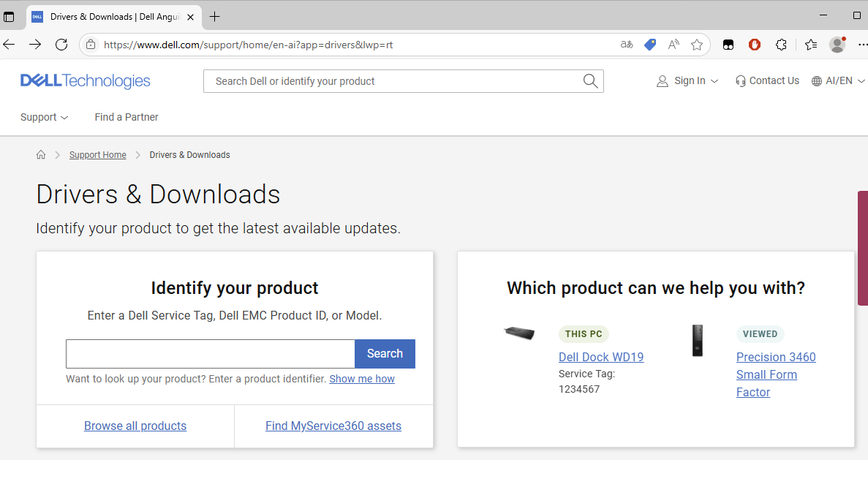Click the home breadcrumb icon
This screenshot has width=868, height=487.
(41, 155)
